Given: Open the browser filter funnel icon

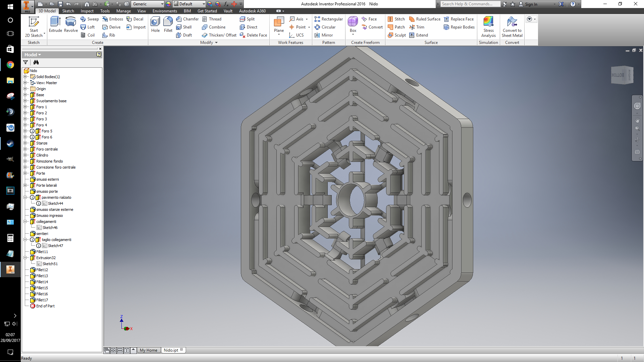Looking at the screenshot, I should pos(25,62).
